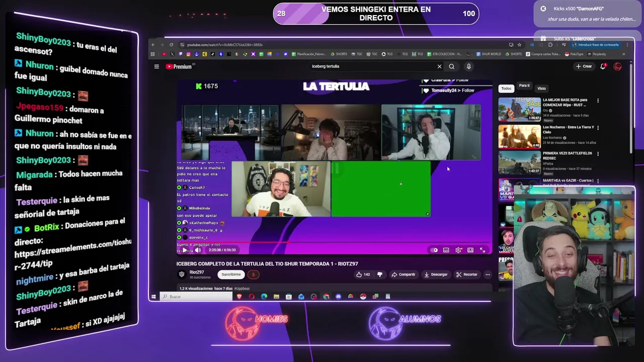Screen dimensions: 644x362
Task: Click the #Uppbeat hashtag link
Action: coord(242,289)
